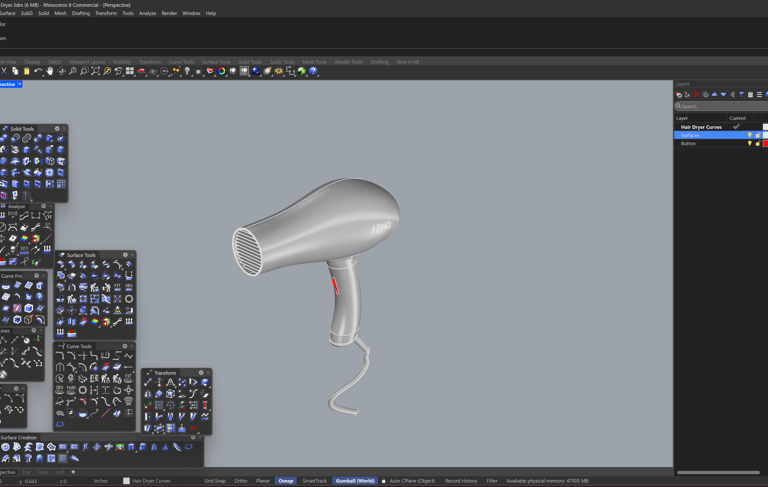
Task: Move layer up with blue up arrow
Action: coord(714,95)
